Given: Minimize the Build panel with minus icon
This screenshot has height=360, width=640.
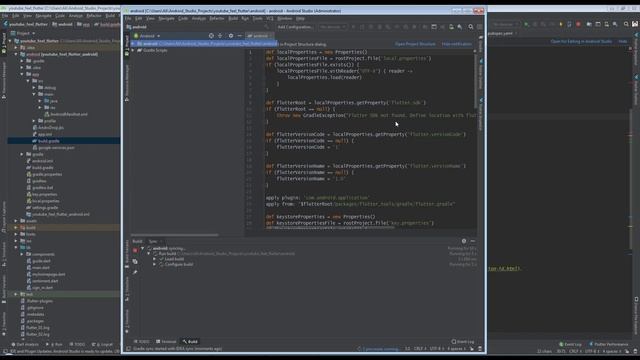Looking at the screenshot, I should 473,241.
